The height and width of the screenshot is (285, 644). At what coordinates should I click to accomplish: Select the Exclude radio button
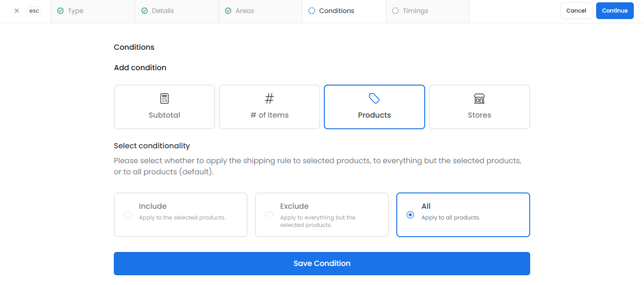269,215
